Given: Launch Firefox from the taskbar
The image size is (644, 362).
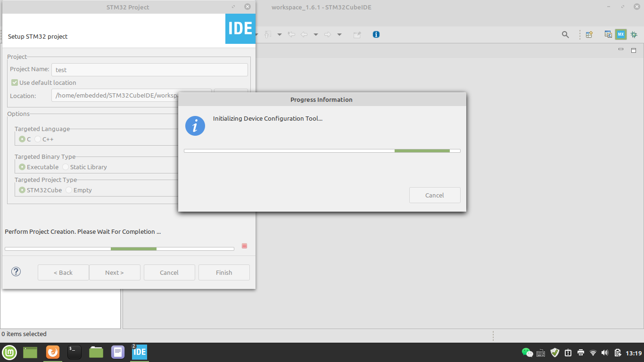Looking at the screenshot, I should (53, 352).
